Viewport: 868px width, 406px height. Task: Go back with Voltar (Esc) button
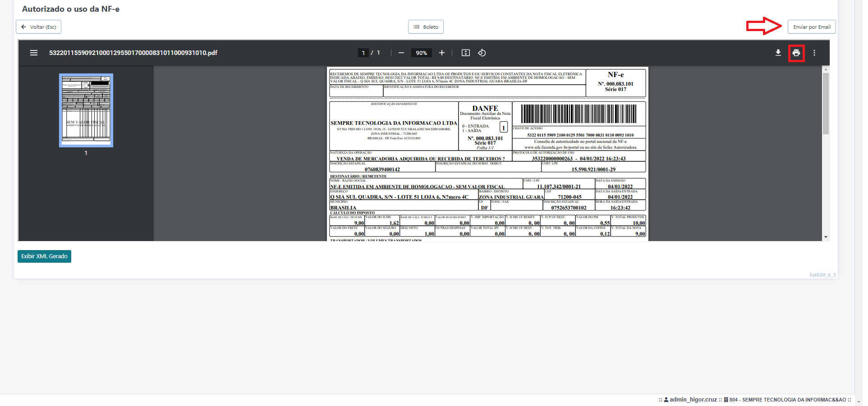(39, 27)
